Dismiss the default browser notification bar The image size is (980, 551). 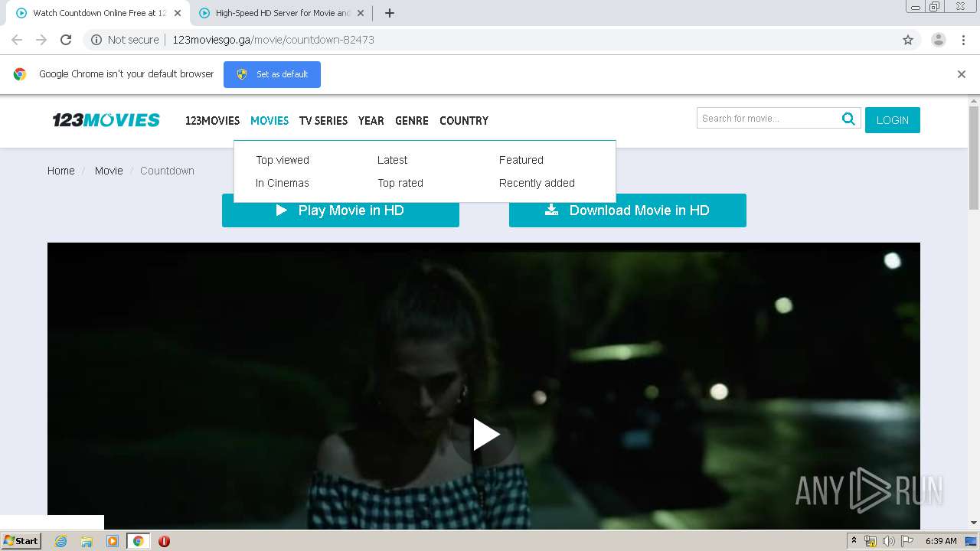(962, 74)
